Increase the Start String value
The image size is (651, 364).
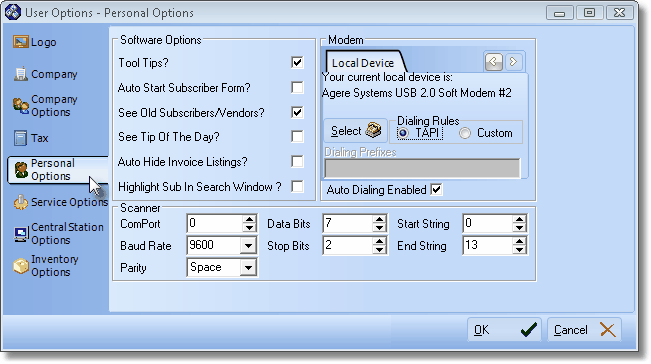519,219
